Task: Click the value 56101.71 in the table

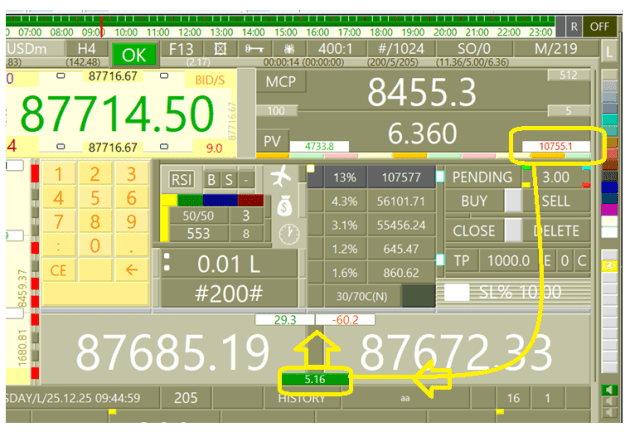Action: (x=401, y=201)
